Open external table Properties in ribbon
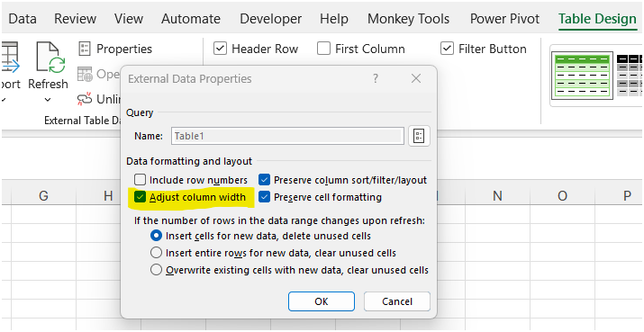The height and width of the screenshot is (332, 644). (x=115, y=49)
